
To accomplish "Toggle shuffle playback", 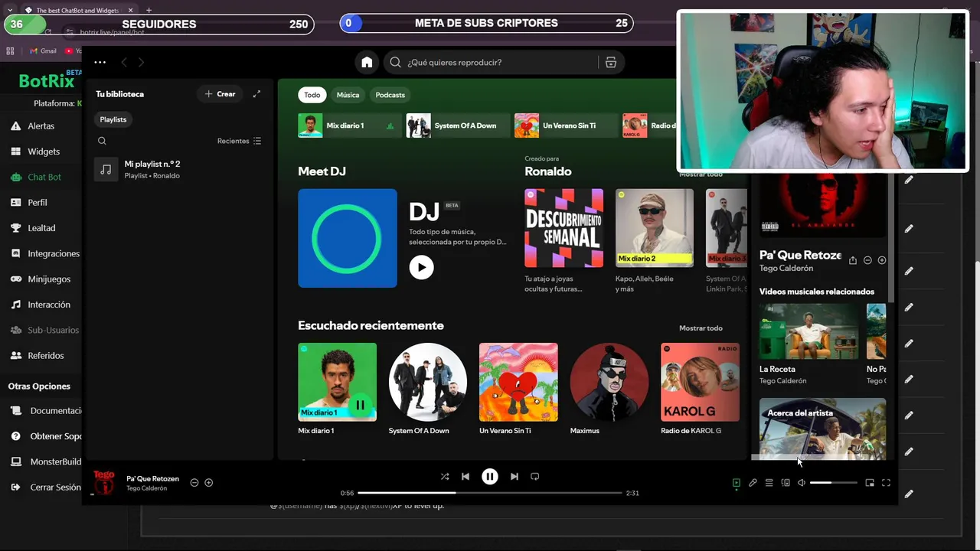I will pos(445,477).
